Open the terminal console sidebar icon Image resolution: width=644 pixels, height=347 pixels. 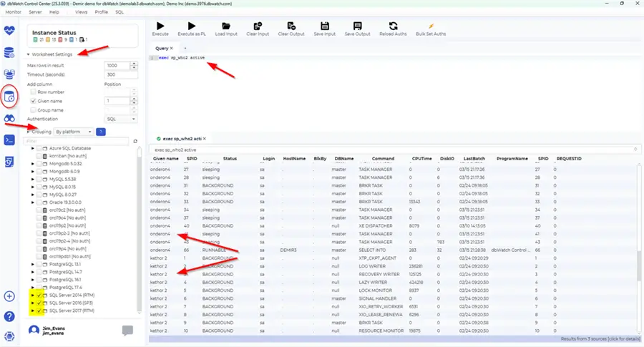click(x=9, y=140)
